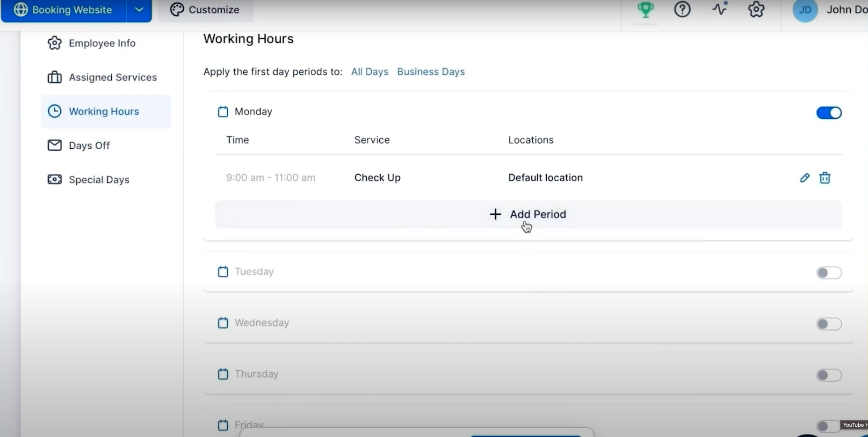
Task: Enable the Tuesday toggle
Action: pyautogui.click(x=828, y=273)
